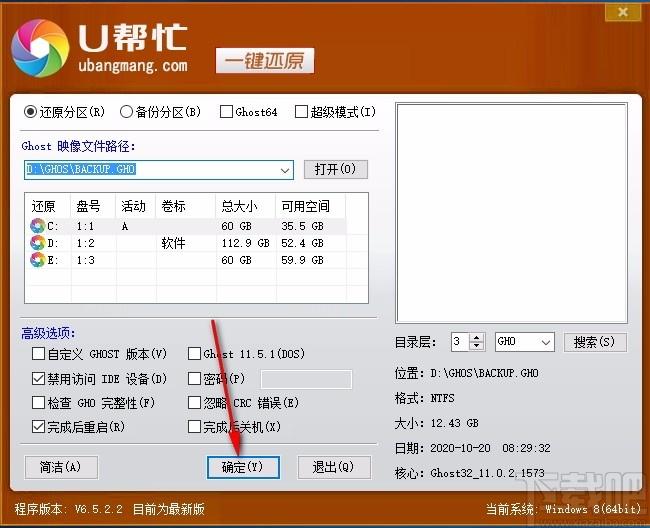
Task: Click the drive icon in the E: row
Action: click(x=38, y=260)
